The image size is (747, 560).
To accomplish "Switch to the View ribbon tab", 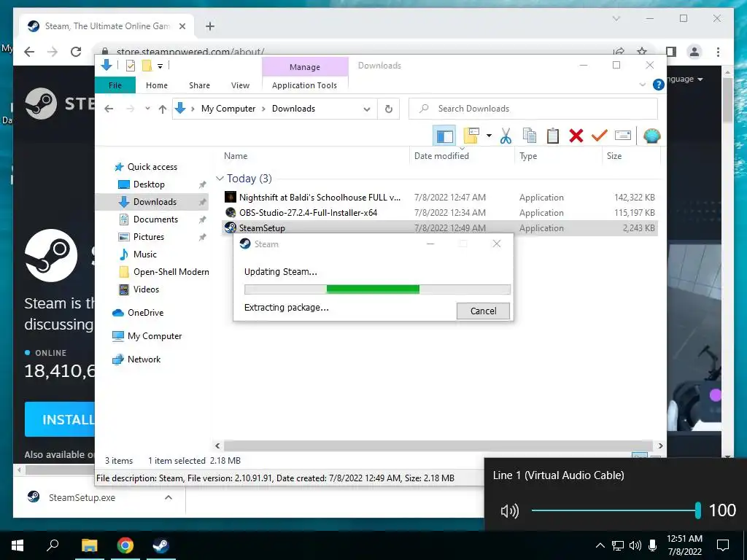I will pyautogui.click(x=240, y=85).
